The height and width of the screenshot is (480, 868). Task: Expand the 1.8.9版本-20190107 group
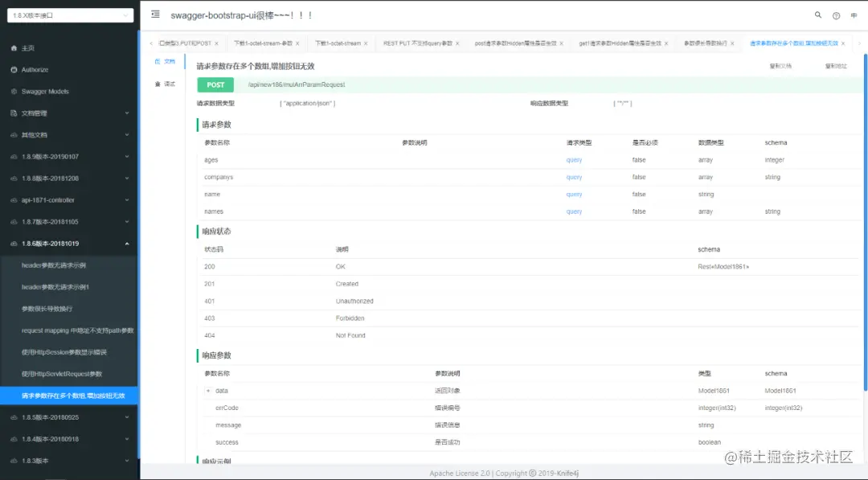click(69, 157)
